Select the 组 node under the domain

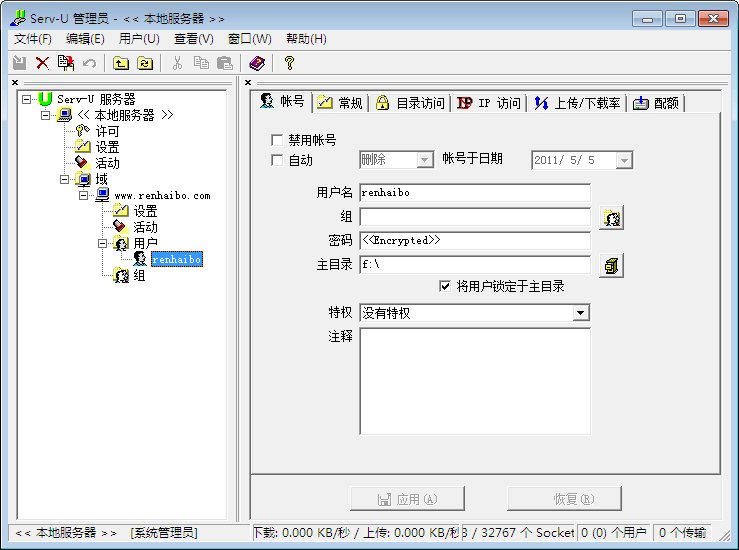click(139, 275)
